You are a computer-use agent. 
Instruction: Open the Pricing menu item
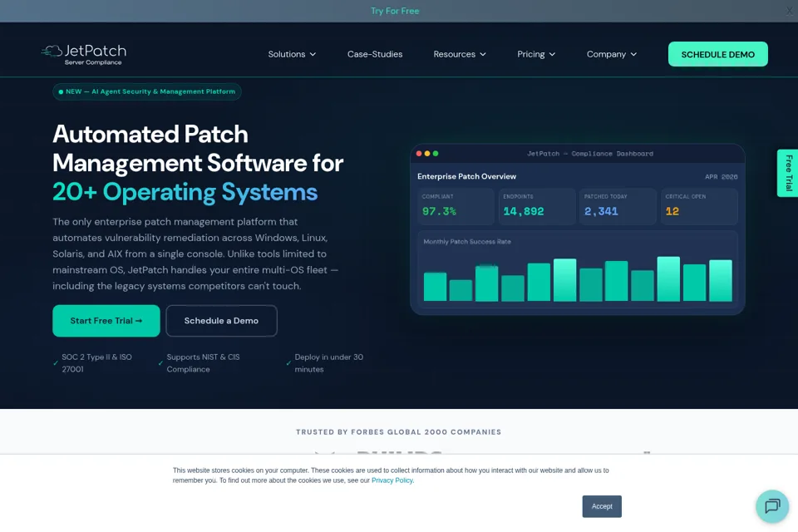tap(531, 54)
